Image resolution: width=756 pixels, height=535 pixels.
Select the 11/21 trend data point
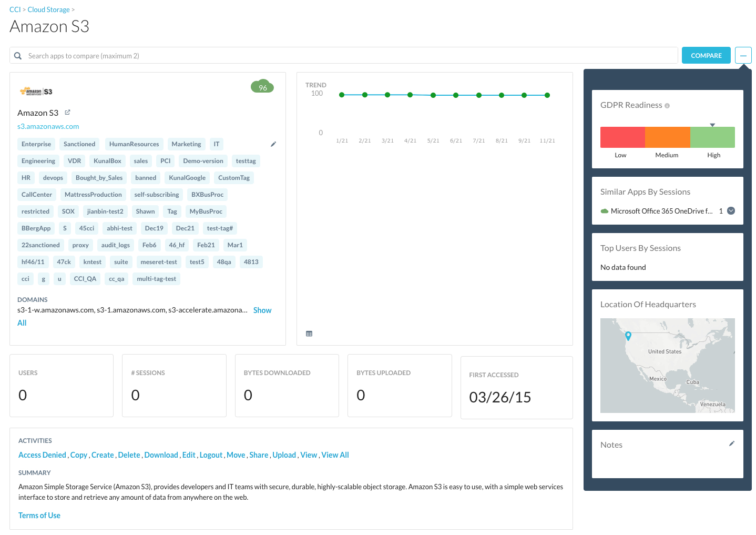point(547,95)
